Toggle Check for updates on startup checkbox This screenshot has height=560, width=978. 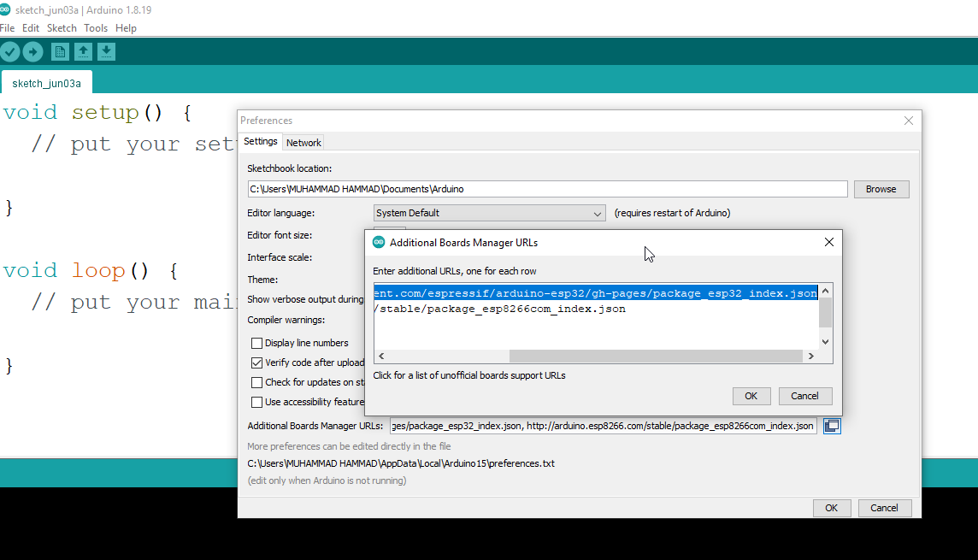coord(257,382)
